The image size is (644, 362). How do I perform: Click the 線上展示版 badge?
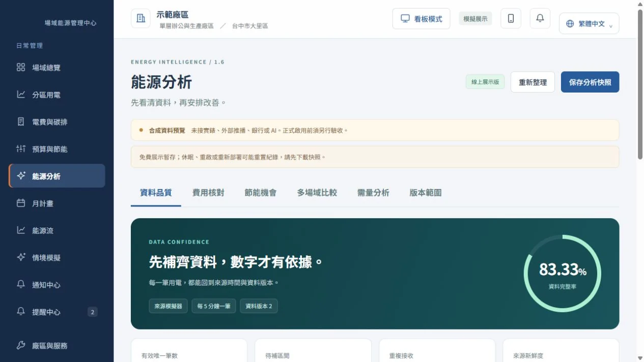[485, 82]
